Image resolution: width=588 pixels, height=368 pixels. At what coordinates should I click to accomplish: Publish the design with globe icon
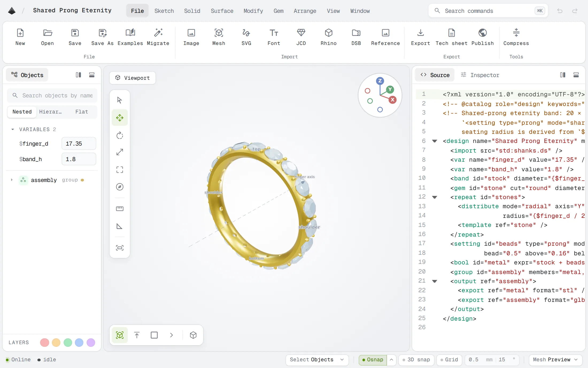482,37
